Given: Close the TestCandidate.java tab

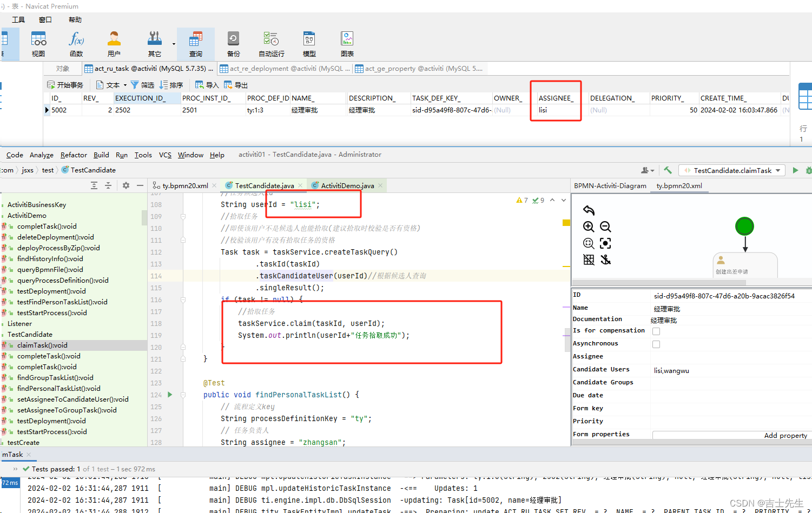Looking at the screenshot, I should coord(300,185).
